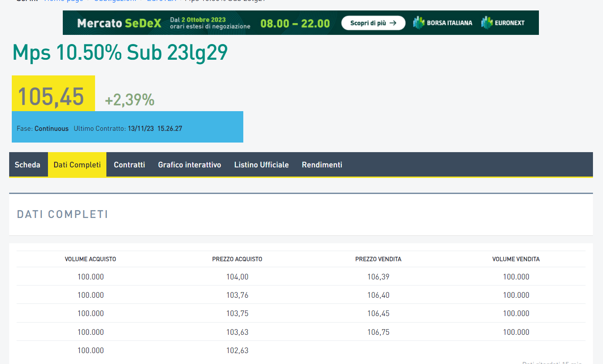
Task: Go to the Listino Ufficiale tab
Action: (262, 165)
